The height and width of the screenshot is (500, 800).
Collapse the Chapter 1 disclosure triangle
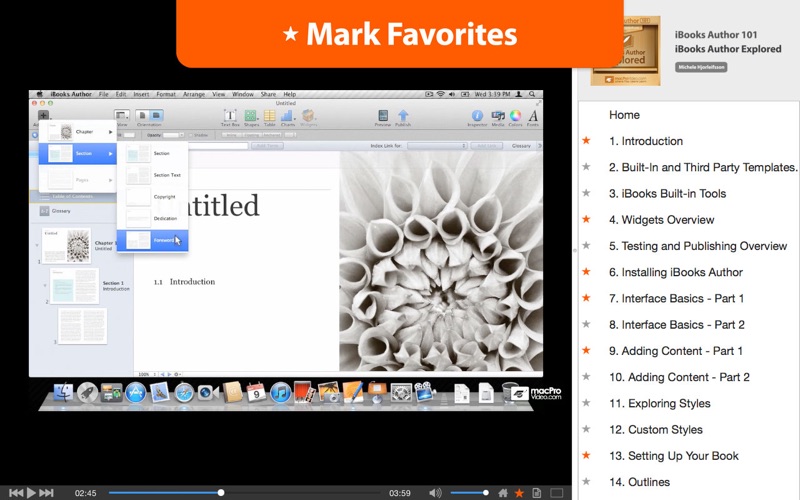pos(37,245)
